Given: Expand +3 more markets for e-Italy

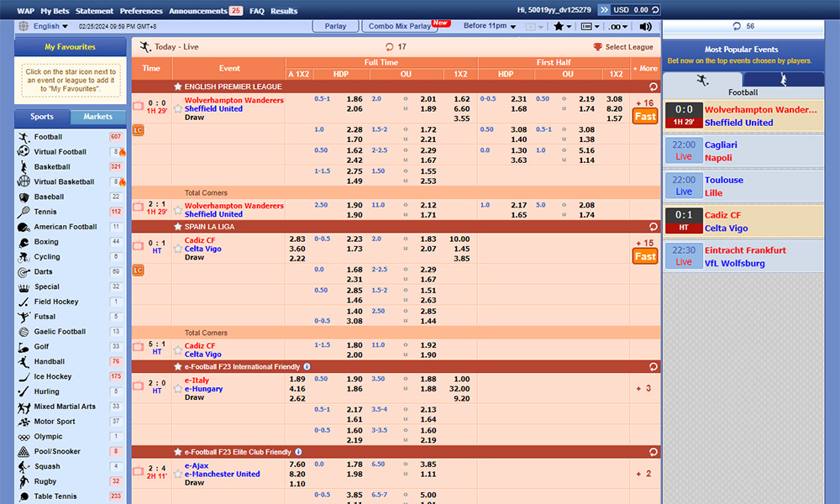Looking at the screenshot, I should (644, 388).
